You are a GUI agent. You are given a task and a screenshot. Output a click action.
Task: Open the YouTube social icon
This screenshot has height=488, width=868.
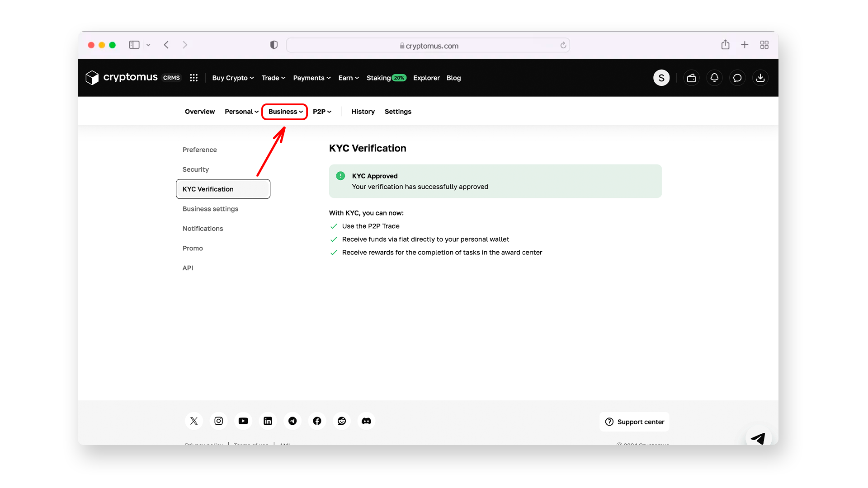[x=243, y=421]
